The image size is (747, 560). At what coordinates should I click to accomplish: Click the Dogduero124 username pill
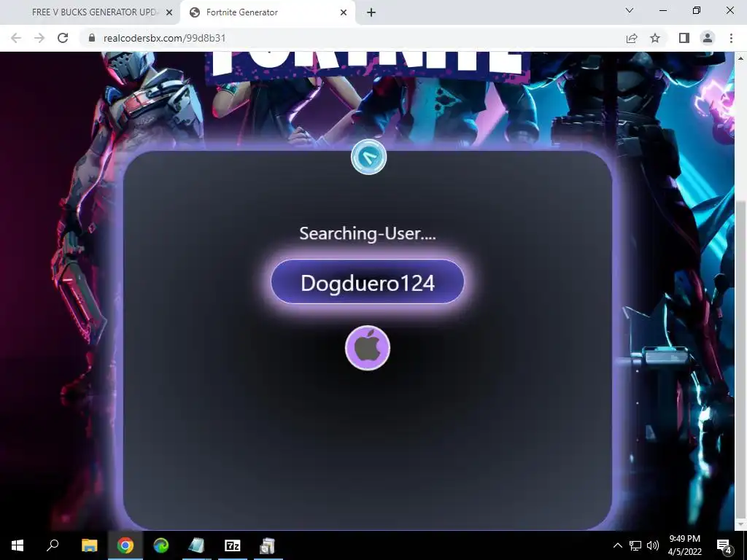(x=368, y=282)
